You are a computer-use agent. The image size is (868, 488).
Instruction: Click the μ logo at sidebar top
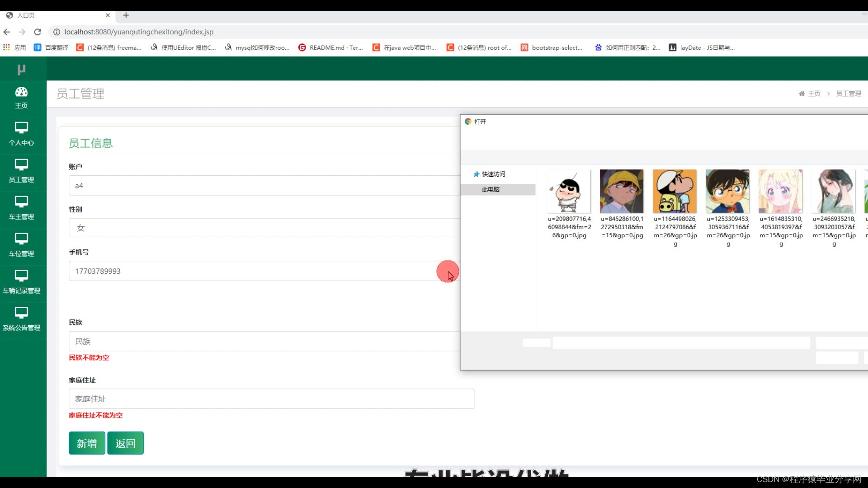pyautogui.click(x=21, y=69)
